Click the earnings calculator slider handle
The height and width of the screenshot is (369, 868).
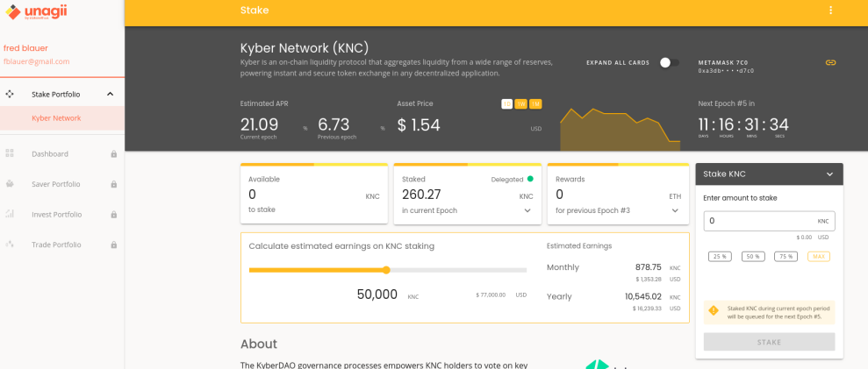click(x=386, y=270)
